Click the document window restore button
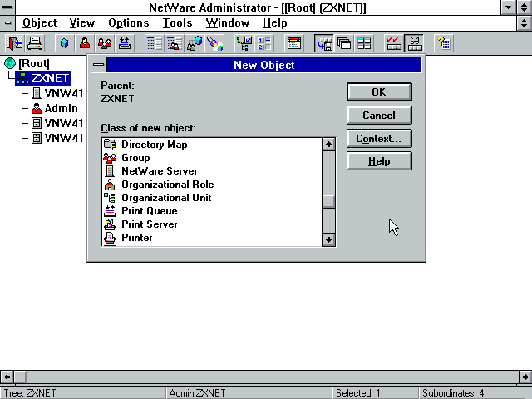Image resolution: width=532 pixels, height=399 pixels. [525, 22]
